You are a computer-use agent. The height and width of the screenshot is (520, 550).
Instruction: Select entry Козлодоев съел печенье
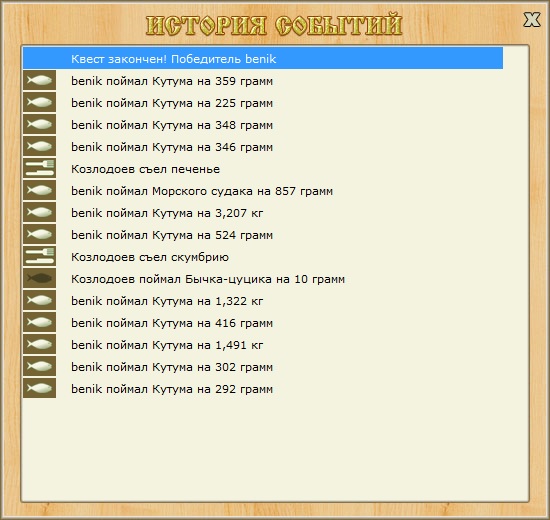(263, 168)
